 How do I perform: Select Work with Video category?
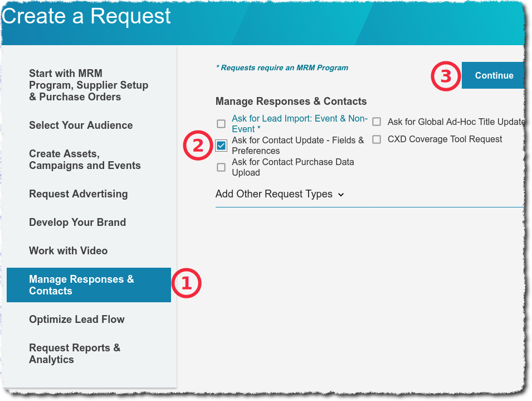pos(68,251)
